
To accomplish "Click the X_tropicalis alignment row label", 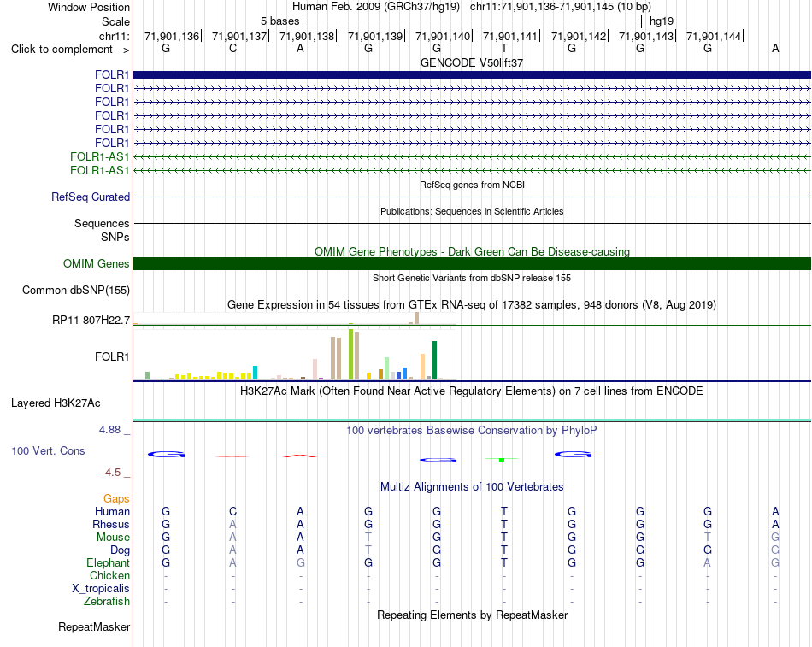I will [101, 589].
